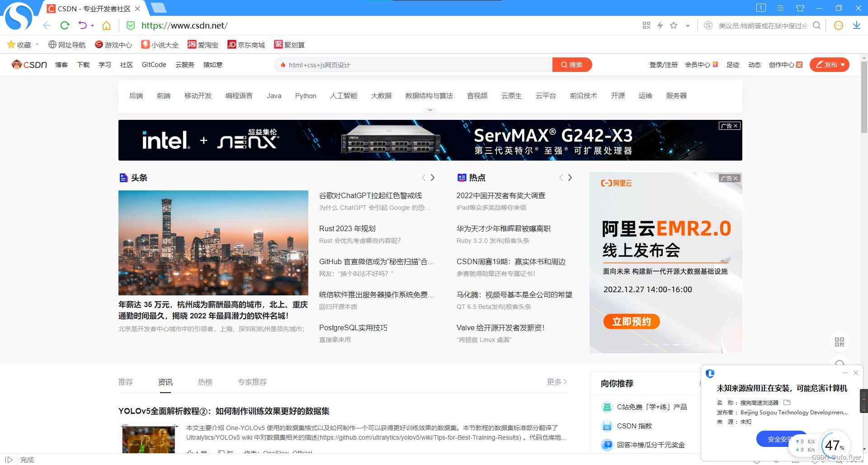Click 登录/注册 link
Screen dimensions: 868x465
pos(664,65)
